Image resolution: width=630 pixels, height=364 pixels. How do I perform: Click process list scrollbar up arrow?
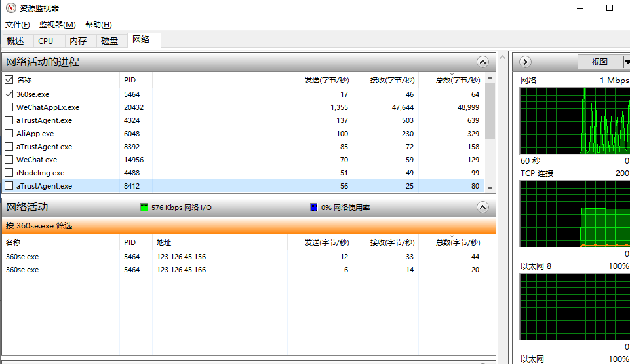490,79
